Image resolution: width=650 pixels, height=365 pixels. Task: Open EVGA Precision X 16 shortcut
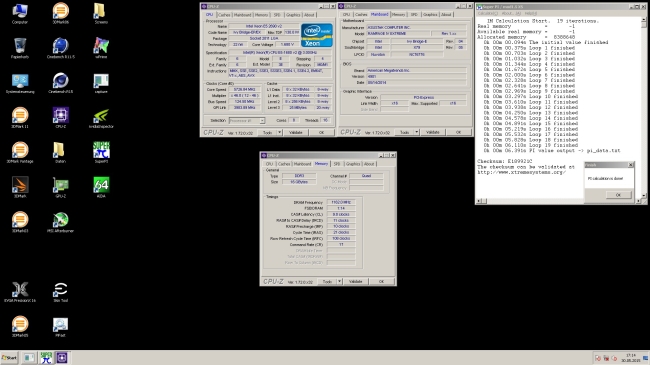(x=20, y=292)
